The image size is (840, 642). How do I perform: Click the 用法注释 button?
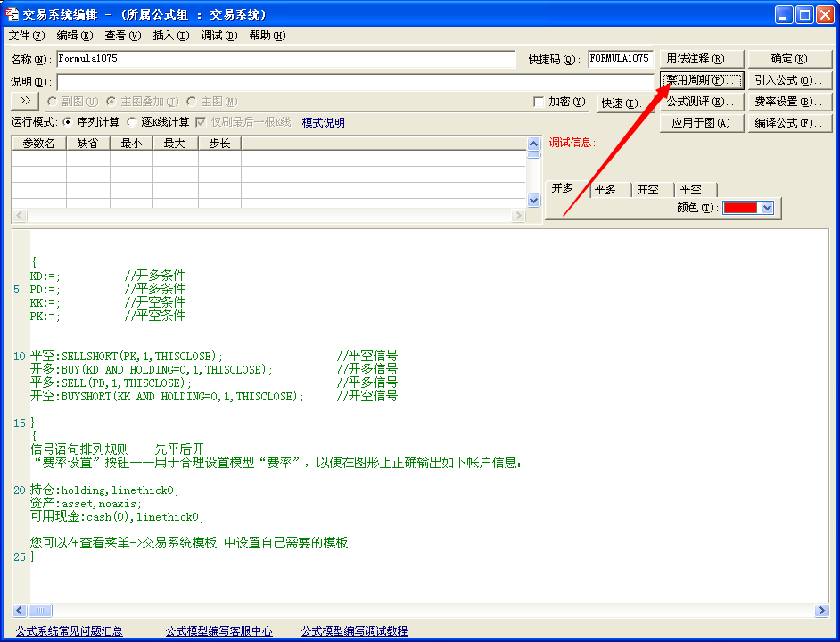click(x=702, y=59)
